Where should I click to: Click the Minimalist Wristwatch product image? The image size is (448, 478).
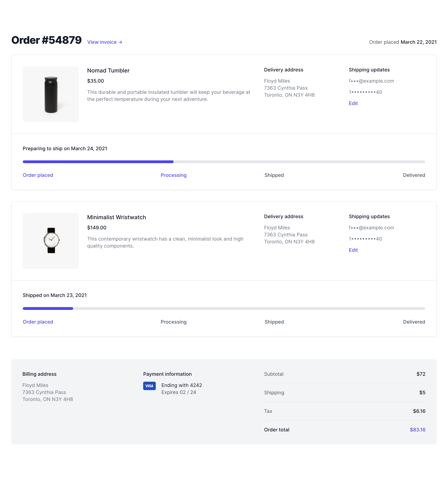click(x=51, y=241)
